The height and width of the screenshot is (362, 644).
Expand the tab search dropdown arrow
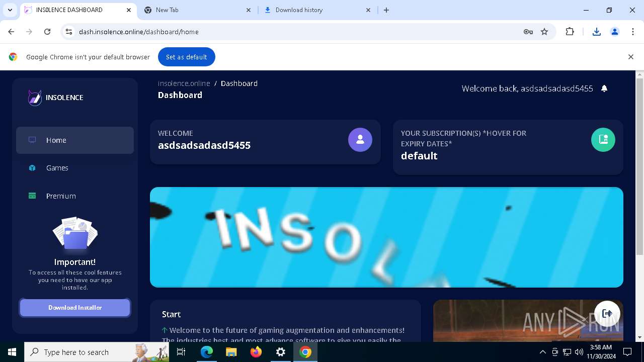[10, 10]
